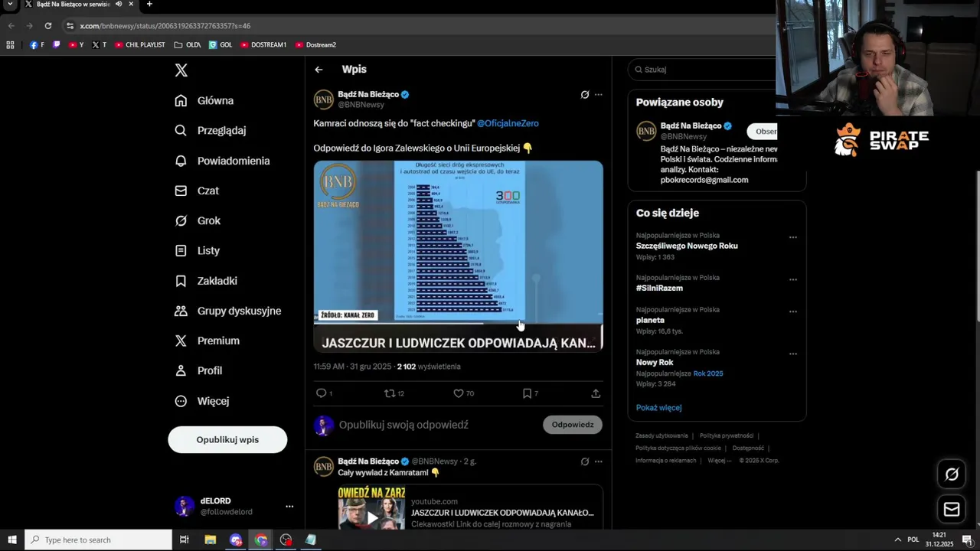980x551 pixels.
Task: Open Profil page
Action: tap(198, 370)
